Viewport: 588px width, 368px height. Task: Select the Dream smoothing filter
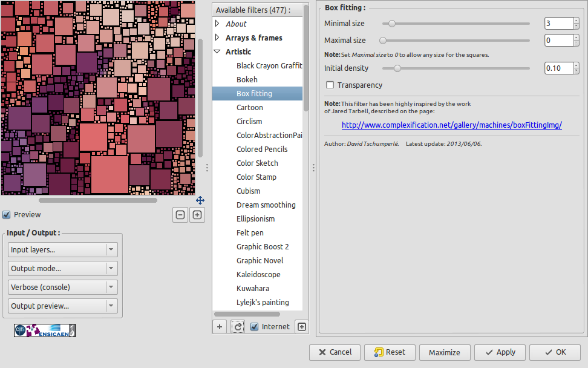[x=257, y=205]
